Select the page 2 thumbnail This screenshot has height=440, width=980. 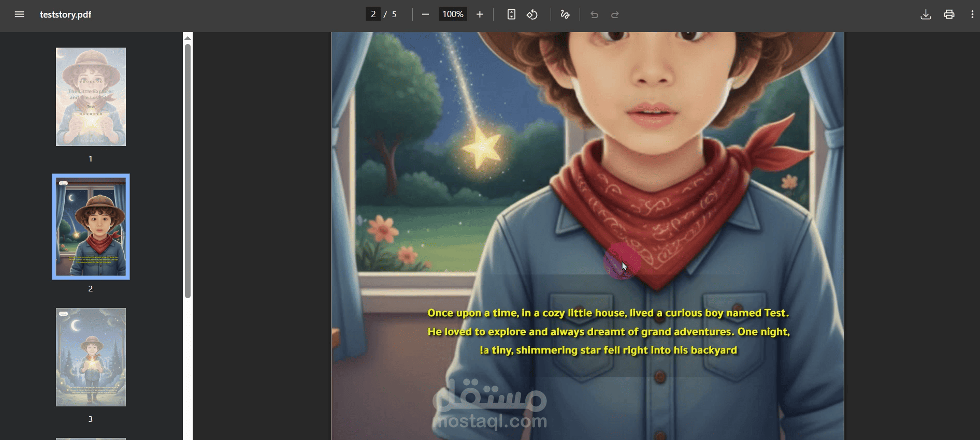tap(91, 227)
